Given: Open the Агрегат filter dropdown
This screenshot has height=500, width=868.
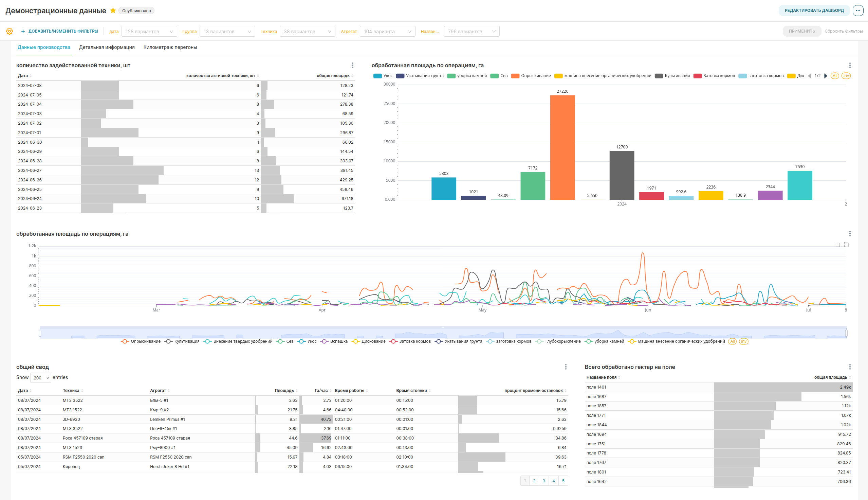Looking at the screenshot, I should point(387,32).
